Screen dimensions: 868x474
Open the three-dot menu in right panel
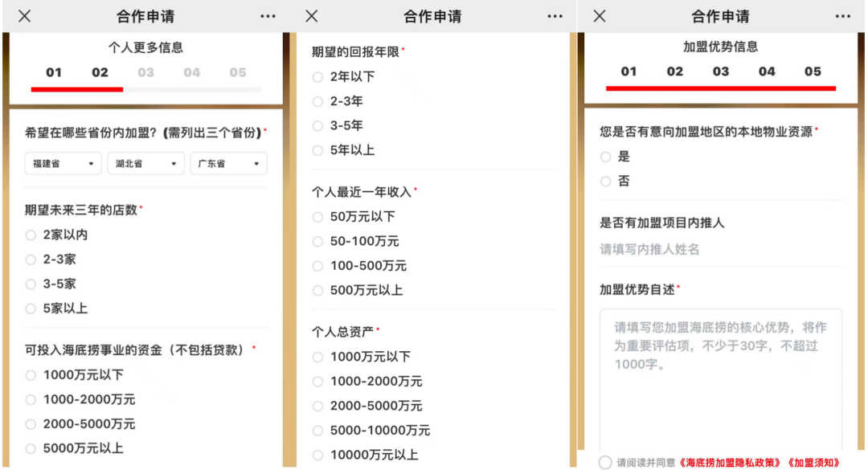(x=842, y=16)
